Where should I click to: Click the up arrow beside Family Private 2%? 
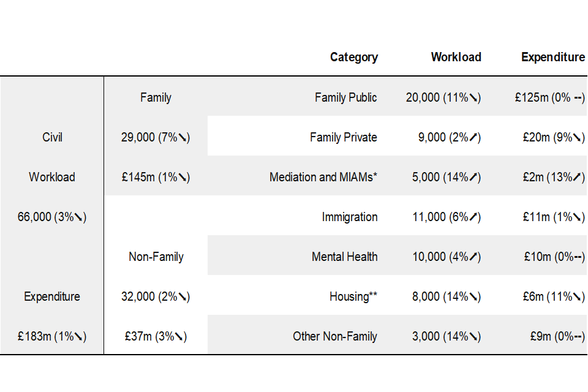pyautogui.click(x=473, y=138)
